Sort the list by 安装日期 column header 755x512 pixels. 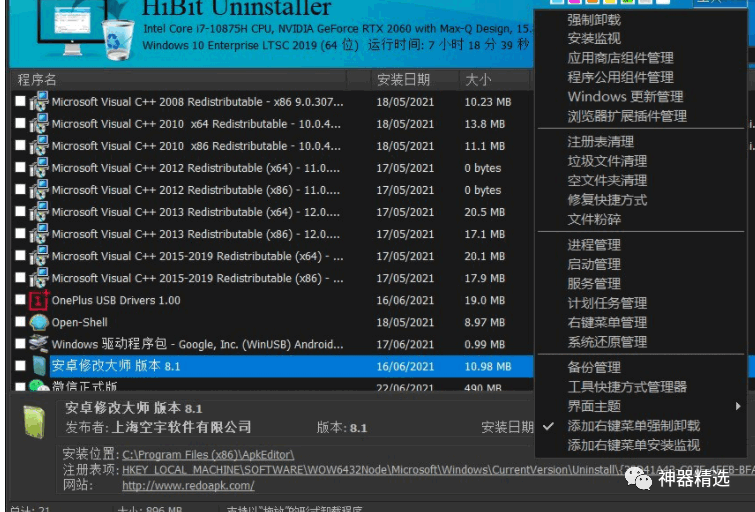click(403, 80)
